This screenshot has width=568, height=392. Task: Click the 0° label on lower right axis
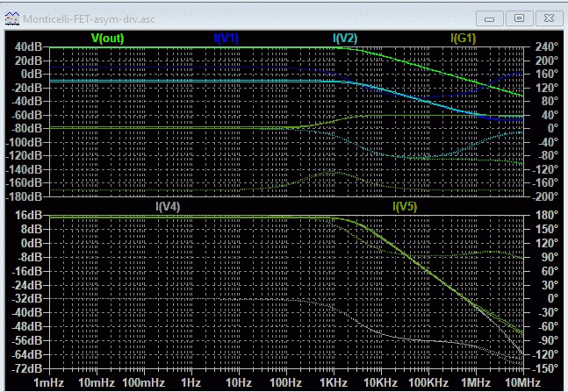pos(553,299)
